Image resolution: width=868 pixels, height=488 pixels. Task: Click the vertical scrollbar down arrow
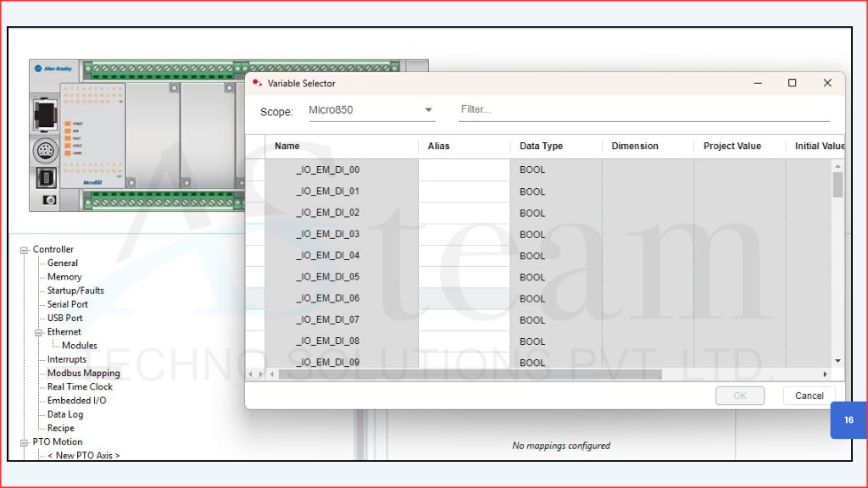837,361
